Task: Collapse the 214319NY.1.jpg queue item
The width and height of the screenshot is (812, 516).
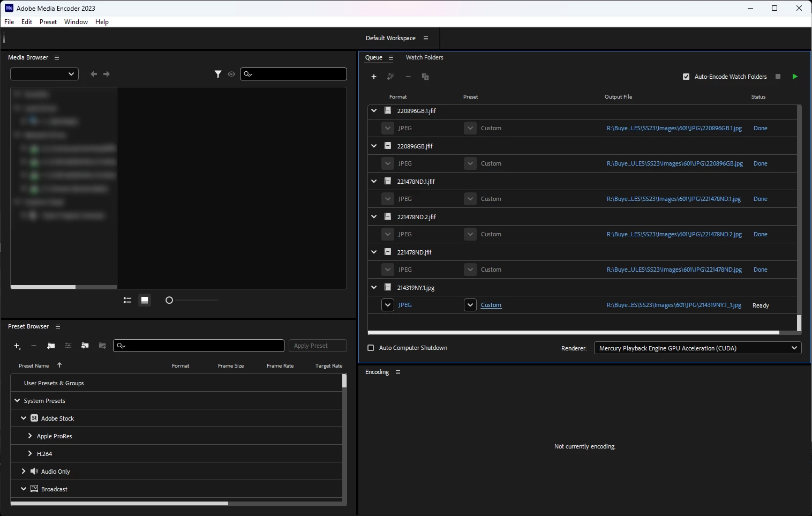Action: (374, 287)
